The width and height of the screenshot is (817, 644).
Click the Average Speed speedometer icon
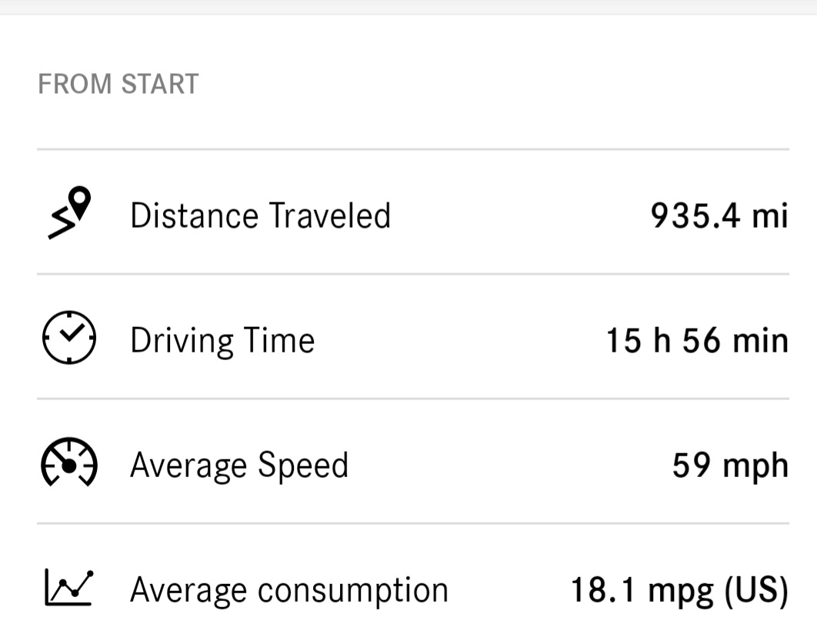tap(68, 464)
